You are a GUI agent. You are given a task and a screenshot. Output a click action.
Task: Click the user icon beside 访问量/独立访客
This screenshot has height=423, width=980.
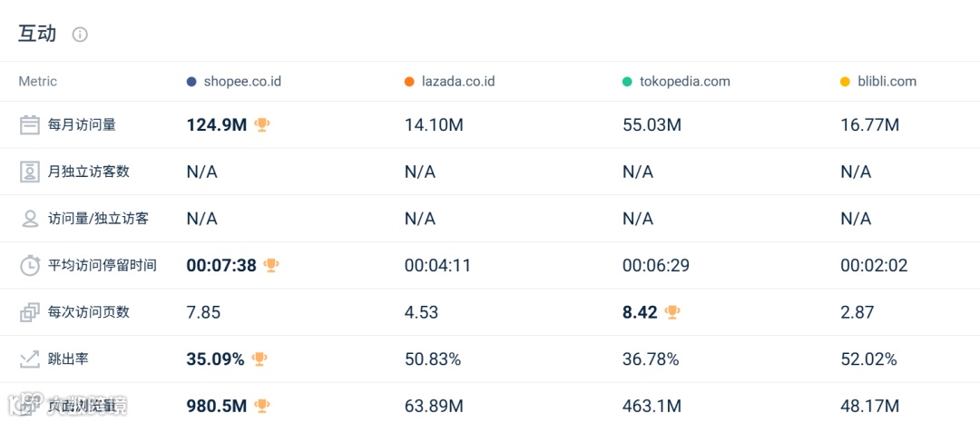[x=30, y=219]
